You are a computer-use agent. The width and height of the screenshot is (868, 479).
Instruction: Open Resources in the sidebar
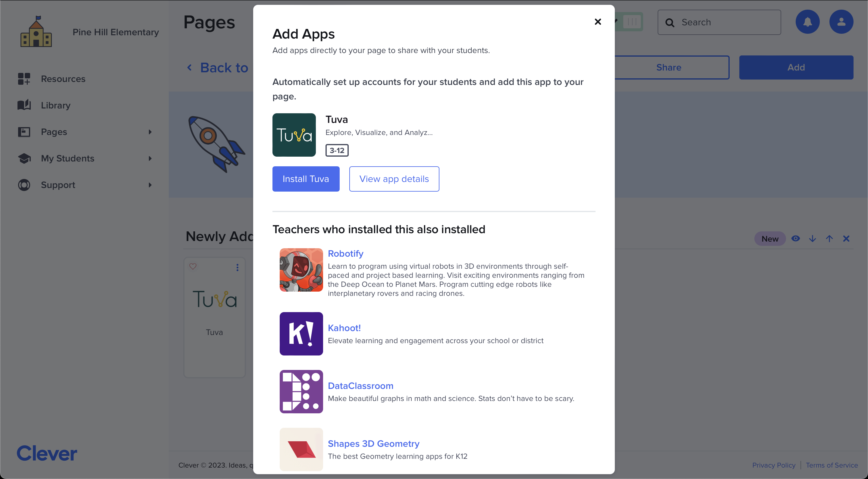pyautogui.click(x=63, y=79)
